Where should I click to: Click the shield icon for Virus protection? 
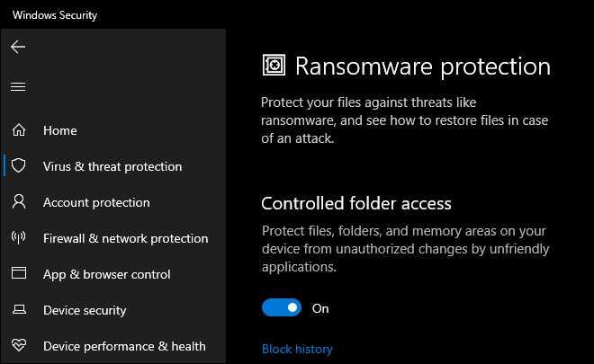pyautogui.click(x=19, y=165)
